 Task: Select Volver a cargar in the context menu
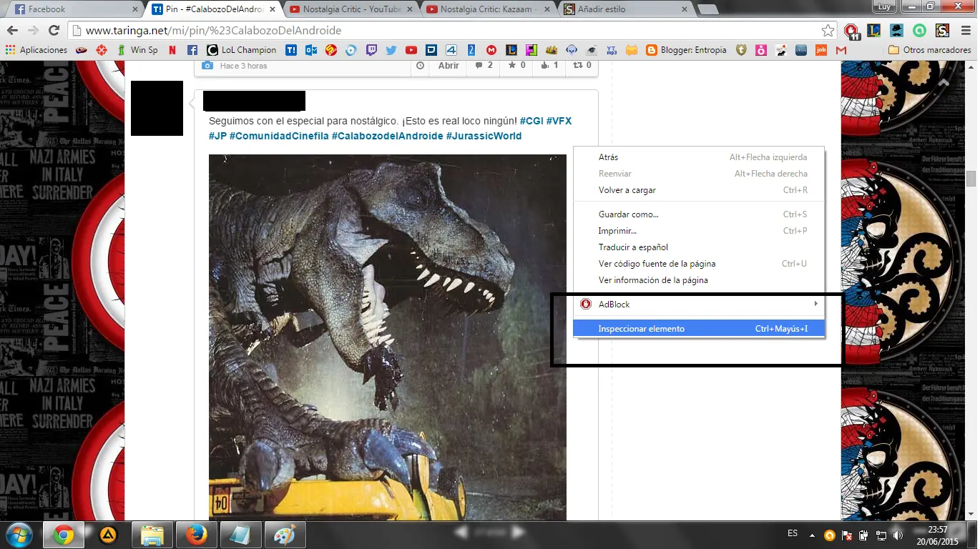click(700, 190)
